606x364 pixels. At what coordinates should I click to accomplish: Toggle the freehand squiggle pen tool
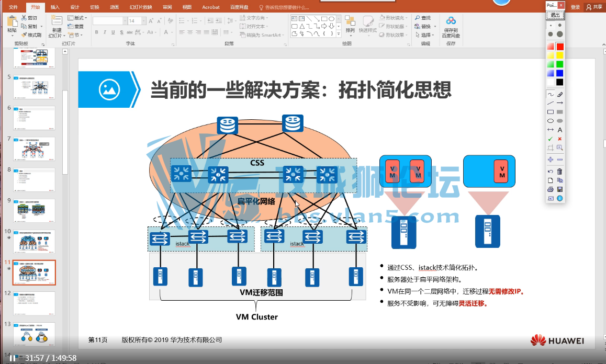pyautogui.click(x=551, y=94)
